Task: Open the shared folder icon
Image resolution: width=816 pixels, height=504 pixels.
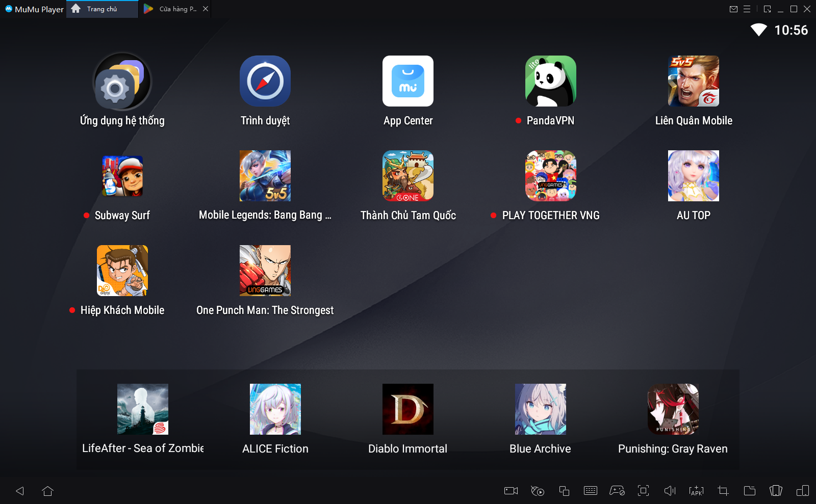Action: [x=750, y=491]
